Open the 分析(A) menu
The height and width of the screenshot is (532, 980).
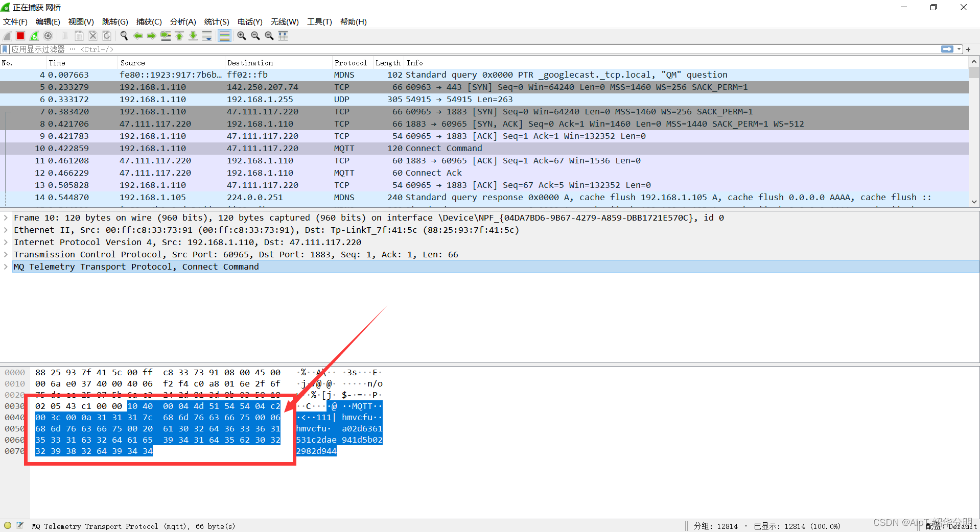(x=183, y=22)
